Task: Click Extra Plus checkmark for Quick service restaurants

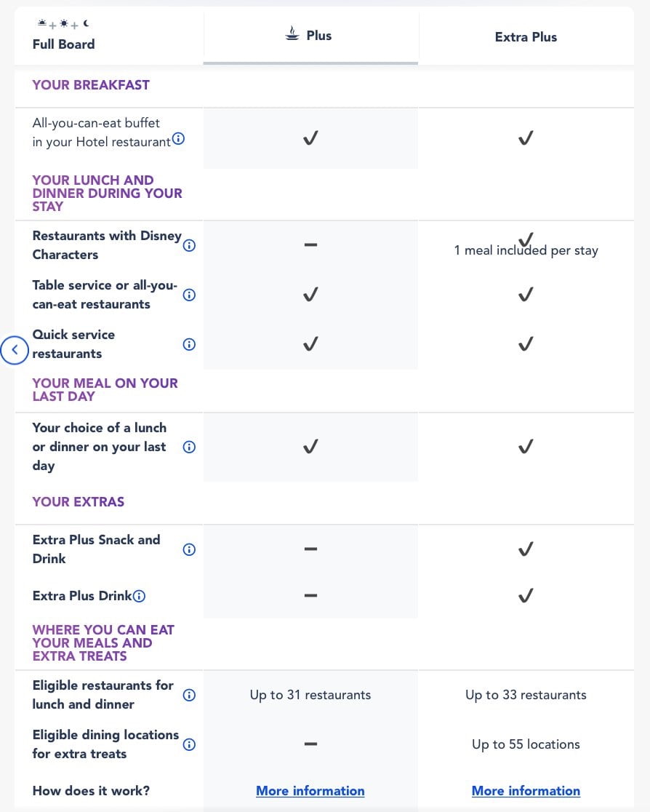Action: (x=526, y=343)
